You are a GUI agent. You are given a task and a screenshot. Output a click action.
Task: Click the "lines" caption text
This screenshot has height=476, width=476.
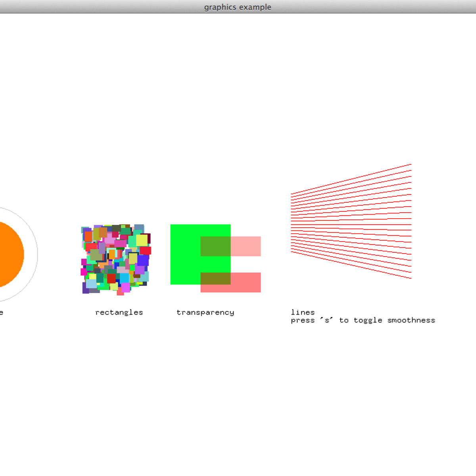pyautogui.click(x=303, y=313)
